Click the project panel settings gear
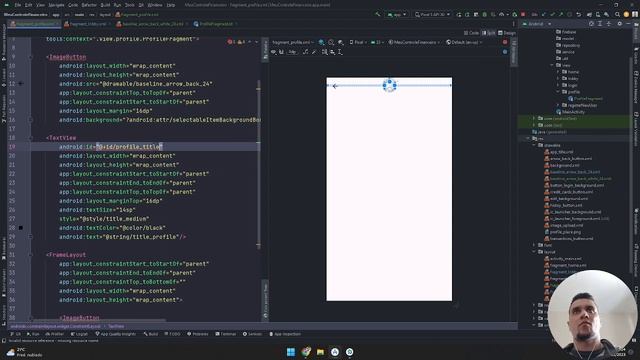Screen dimensions: 640x360 tap(620, 24)
